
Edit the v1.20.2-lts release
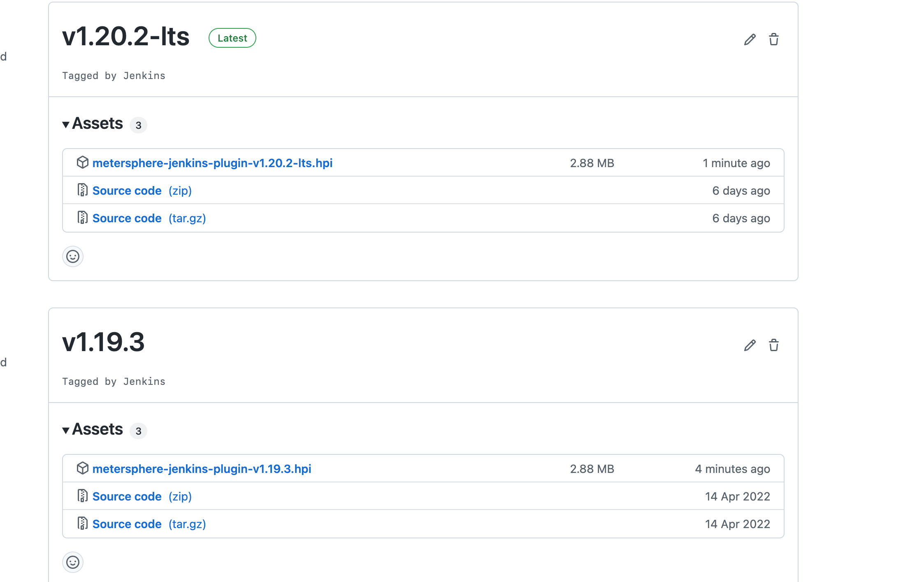coord(750,39)
